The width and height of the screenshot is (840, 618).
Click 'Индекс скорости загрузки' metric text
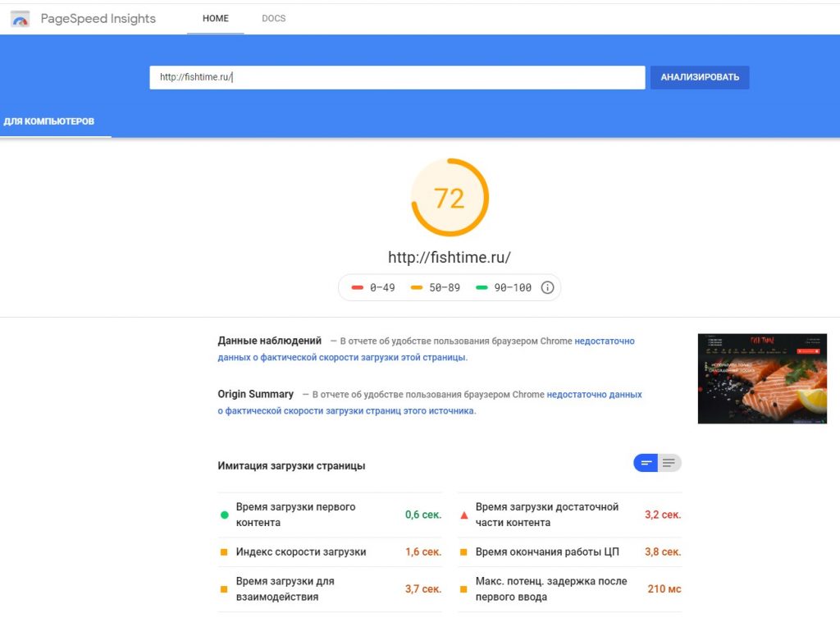(301, 552)
